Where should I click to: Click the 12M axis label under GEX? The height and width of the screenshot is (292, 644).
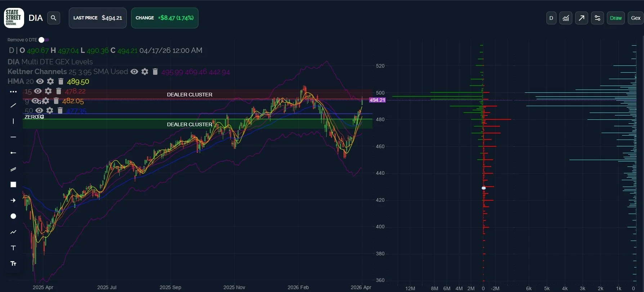pyautogui.click(x=410, y=288)
